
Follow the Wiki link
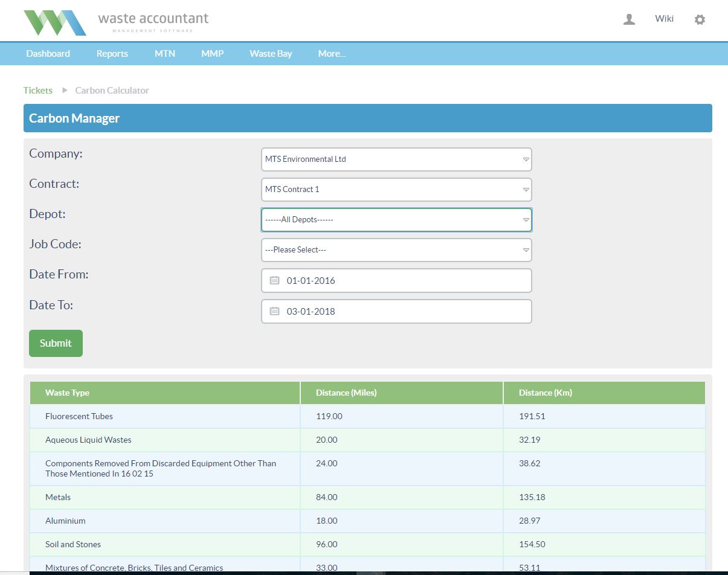pyautogui.click(x=664, y=19)
